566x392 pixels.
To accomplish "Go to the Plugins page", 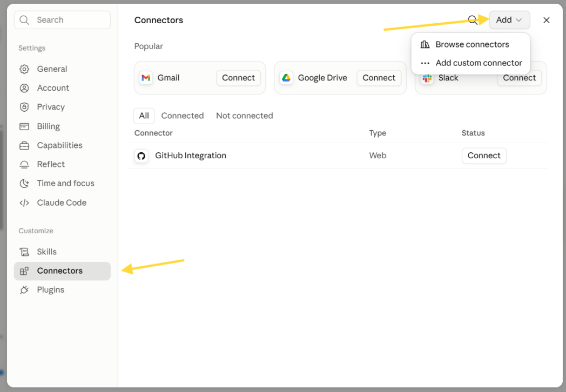I will point(62,290).
